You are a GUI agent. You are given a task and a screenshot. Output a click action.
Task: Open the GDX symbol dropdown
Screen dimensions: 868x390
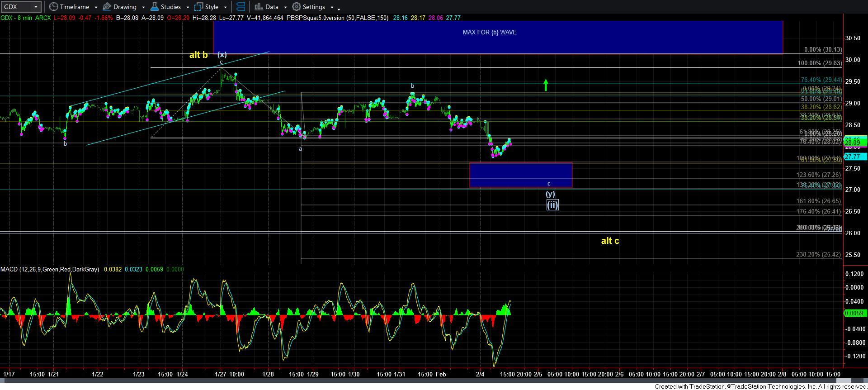(36, 7)
